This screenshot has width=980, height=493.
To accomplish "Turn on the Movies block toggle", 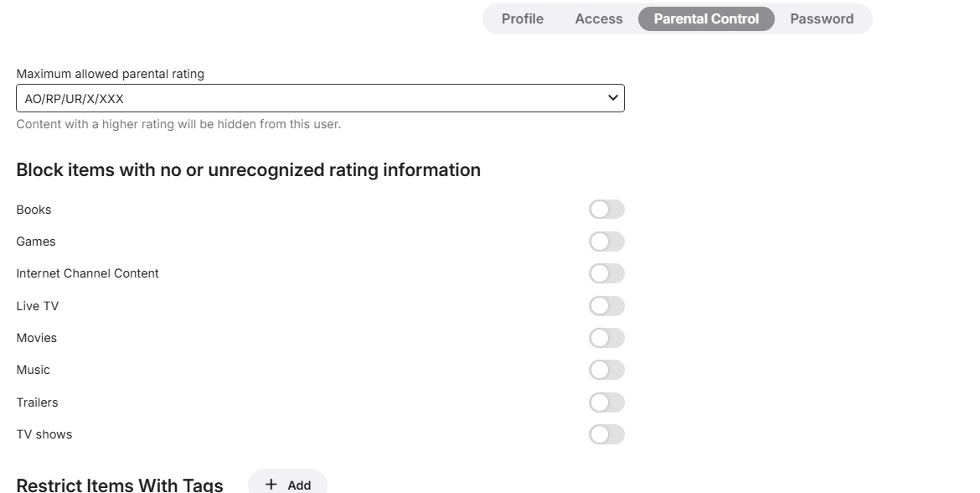I will pyautogui.click(x=606, y=338).
